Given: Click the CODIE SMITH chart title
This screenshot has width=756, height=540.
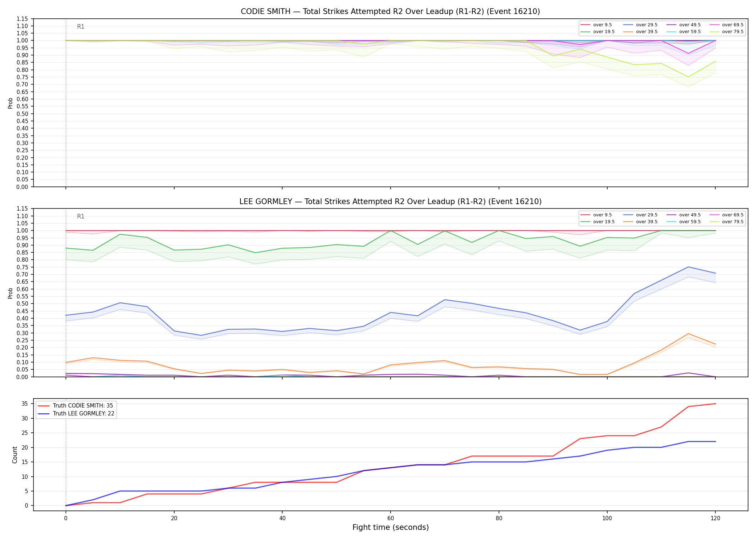Looking at the screenshot, I should point(390,12).
